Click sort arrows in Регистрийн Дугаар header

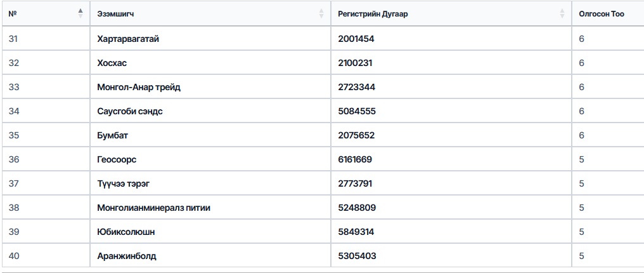(562, 13)
